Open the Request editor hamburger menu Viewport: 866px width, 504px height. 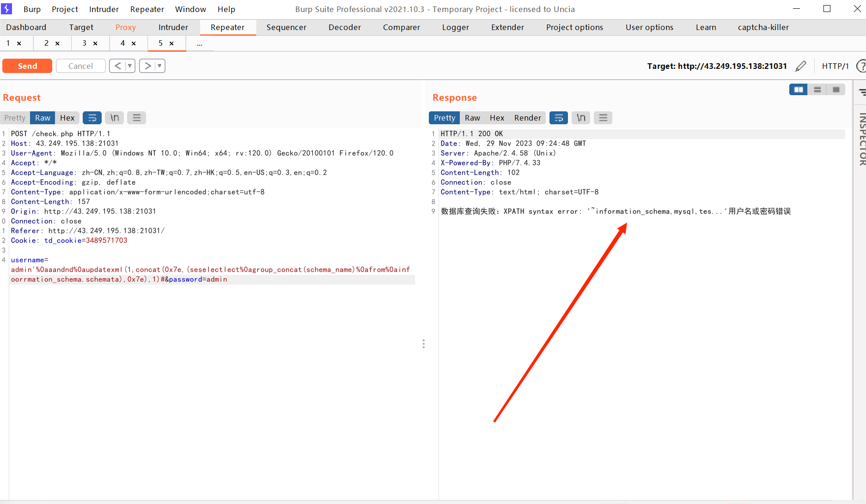[x=136, y=118]
